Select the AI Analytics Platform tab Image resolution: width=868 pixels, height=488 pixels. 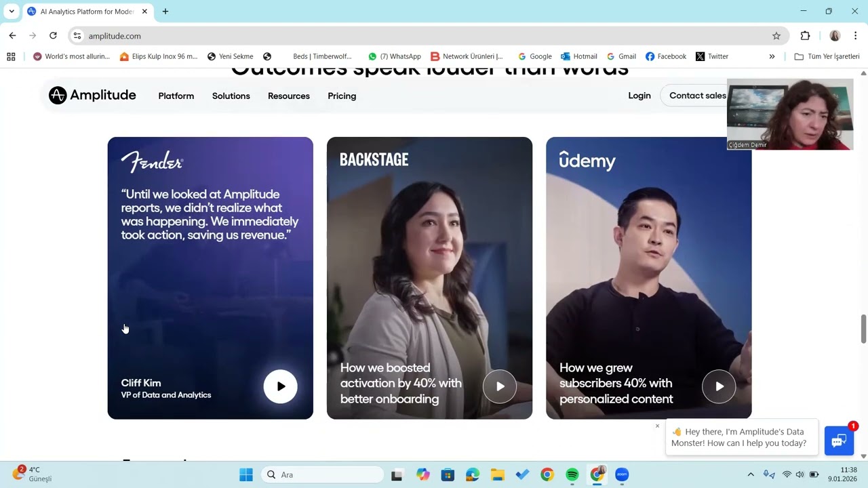coord(87,12)
